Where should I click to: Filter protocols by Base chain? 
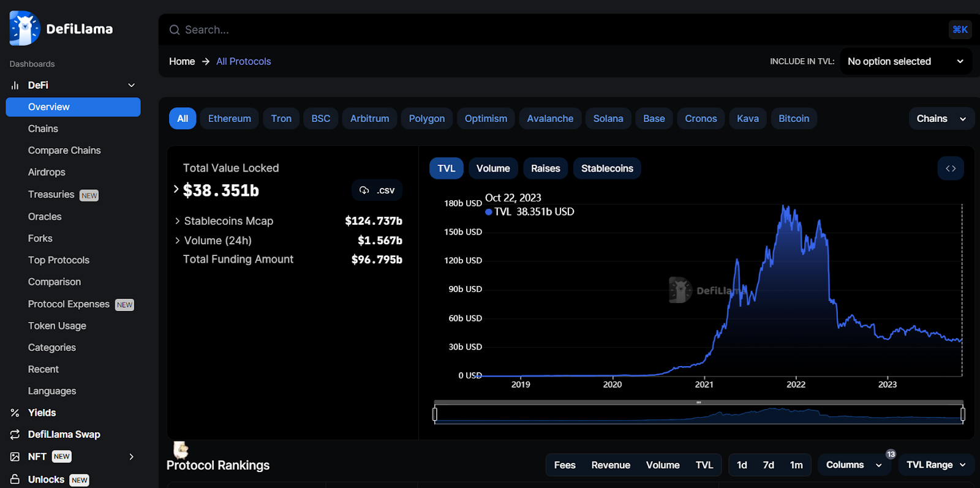click(x=654, y=119)
